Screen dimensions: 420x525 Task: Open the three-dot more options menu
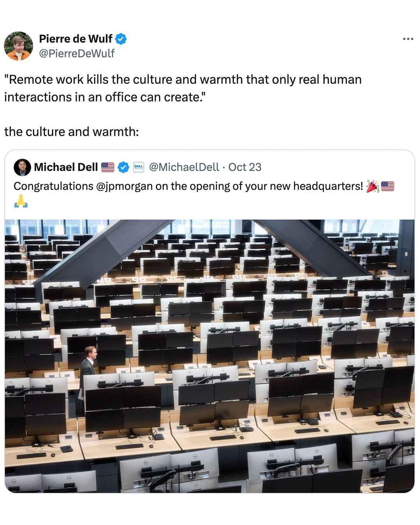tap(408, 39)
